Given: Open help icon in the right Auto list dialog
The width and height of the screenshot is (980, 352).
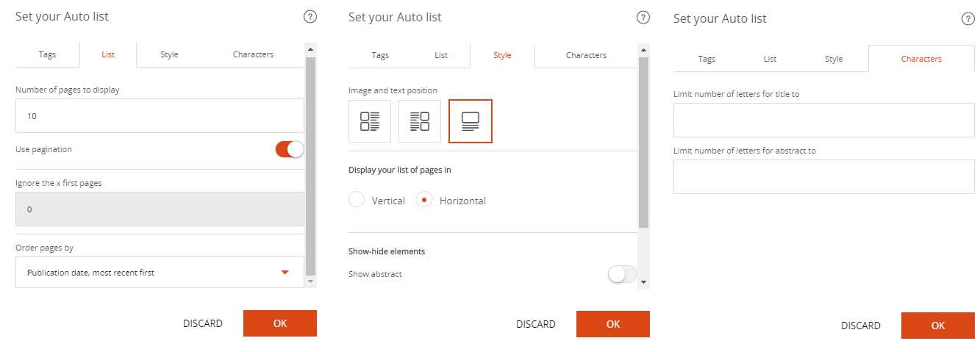Looking at the screenshot, I should coord(968,19).
